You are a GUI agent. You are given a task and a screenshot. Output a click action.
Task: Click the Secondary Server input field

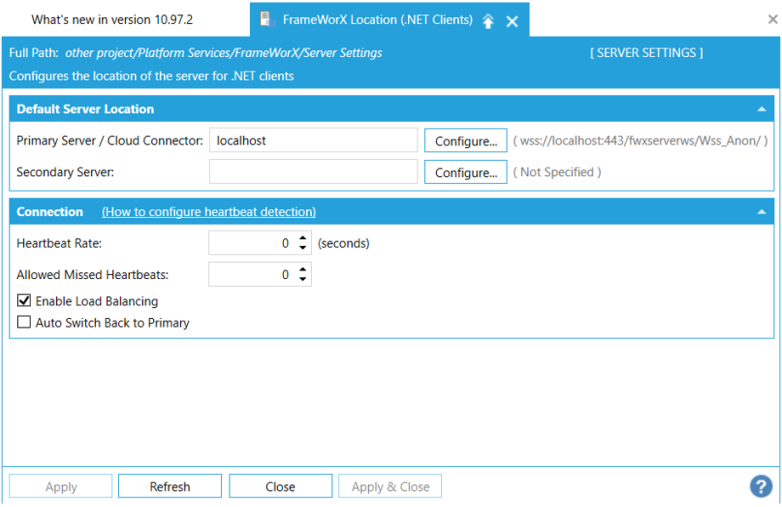(313, 172)
